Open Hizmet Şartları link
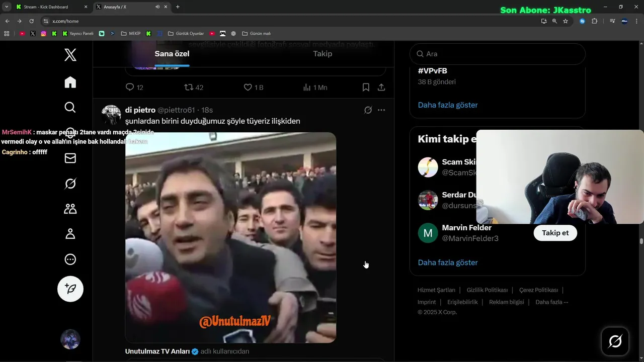This screenshot has height=362, width=644. click(x=436, y=290)
